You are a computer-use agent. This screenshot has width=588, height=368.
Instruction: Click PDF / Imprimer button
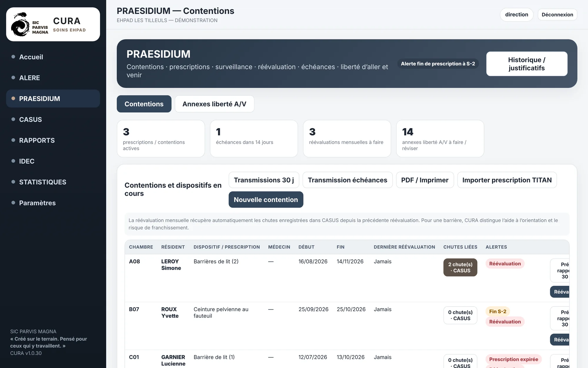[425, 180]
